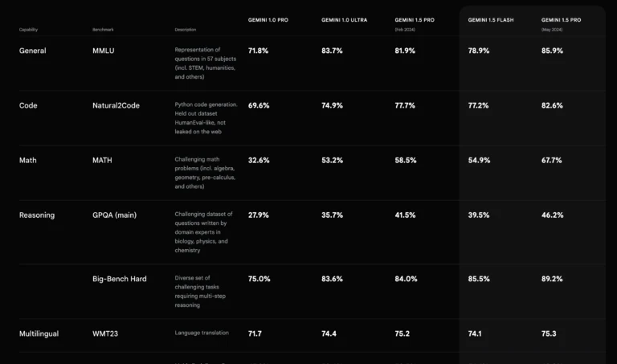Click the Description column header
Viewport: 617px width, 364px height.
pyautogui.click(x=185, y=30)
